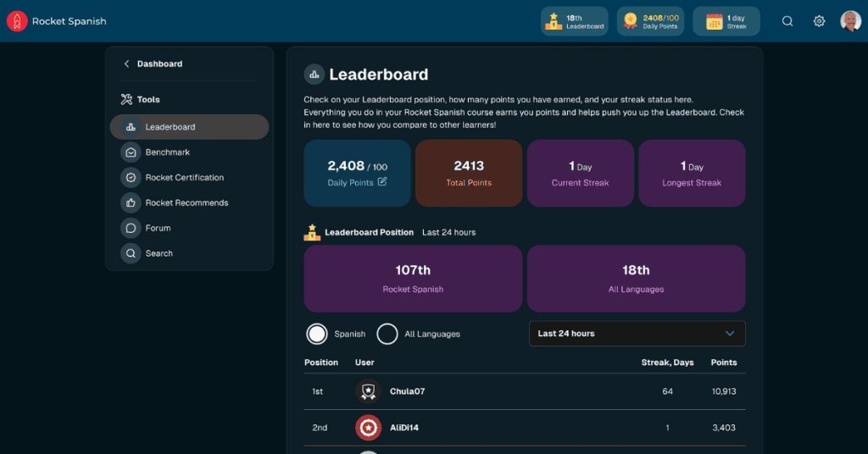Click the Tools section label
This screenshot has height=454, width=868.
pos(148,100)
